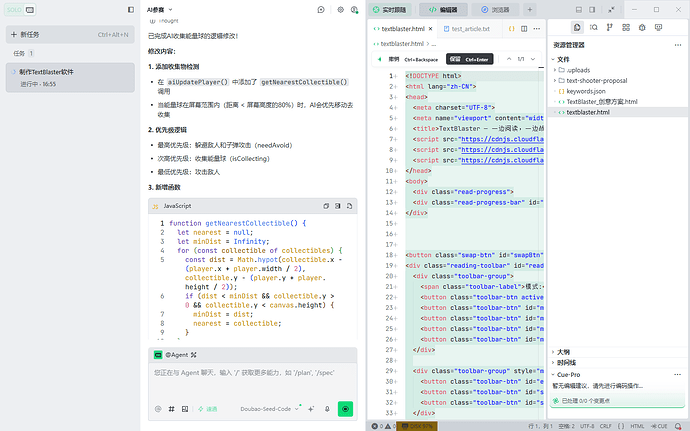690x431 pixels.
Task: Split the editor with split icon
Action: coord(524,29)
